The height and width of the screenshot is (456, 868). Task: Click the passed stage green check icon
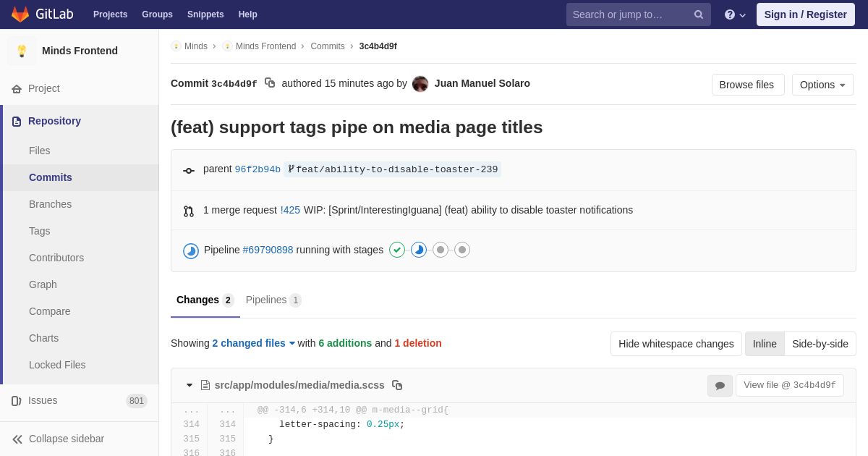[397, 250]
